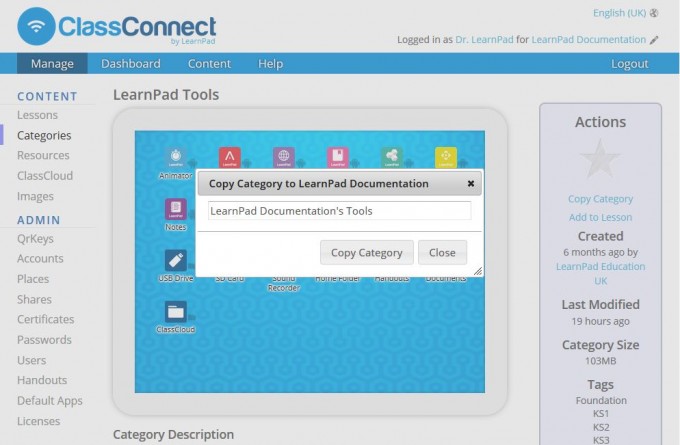
Task: Click the yellow move tool icon
Action: coord(446,157)
